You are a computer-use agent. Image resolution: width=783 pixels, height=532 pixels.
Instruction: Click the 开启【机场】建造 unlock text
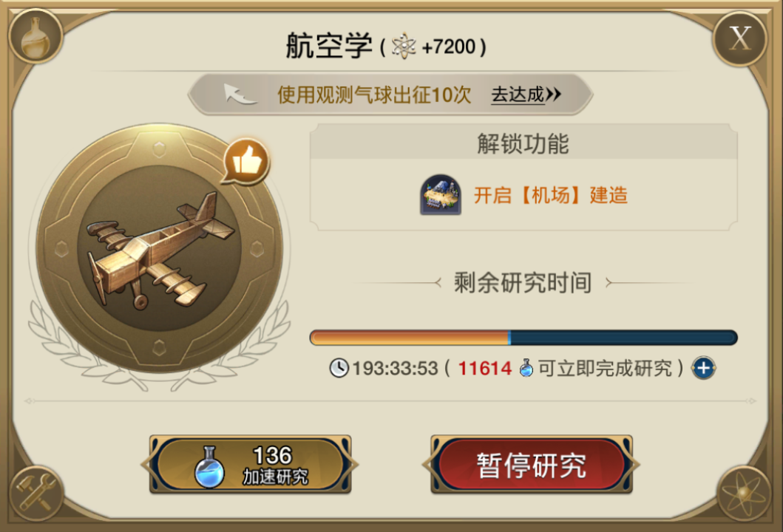click(550, 195)
